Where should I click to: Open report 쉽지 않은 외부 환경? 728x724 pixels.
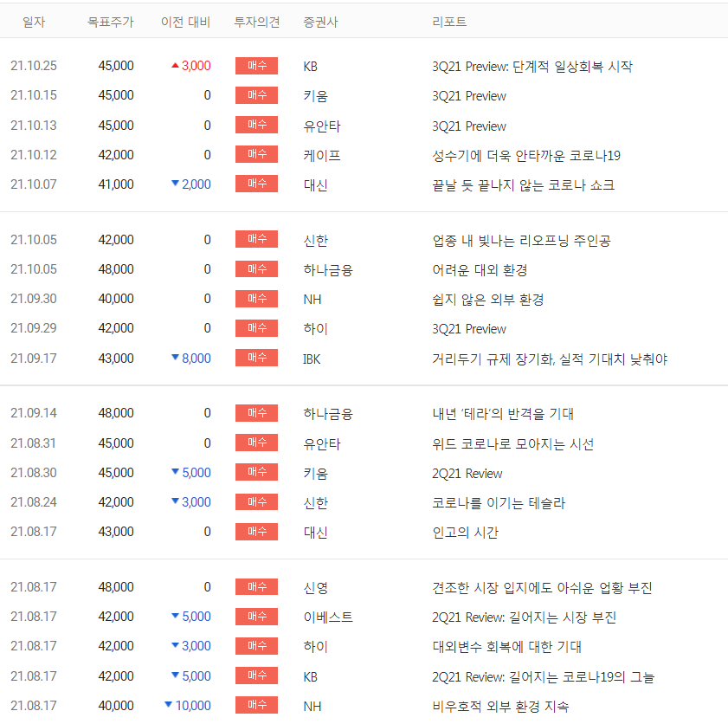[x=488, y=299]
